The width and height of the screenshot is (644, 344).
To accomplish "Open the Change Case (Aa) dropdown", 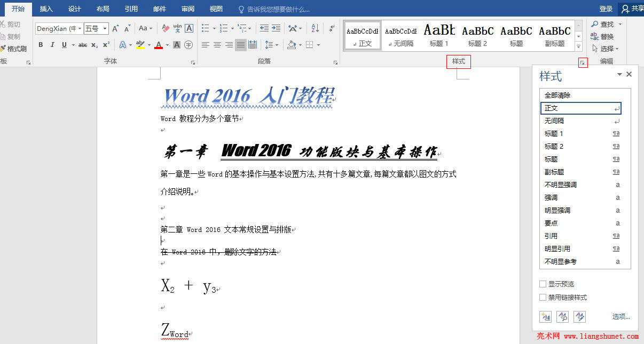I will pos(146,28).
